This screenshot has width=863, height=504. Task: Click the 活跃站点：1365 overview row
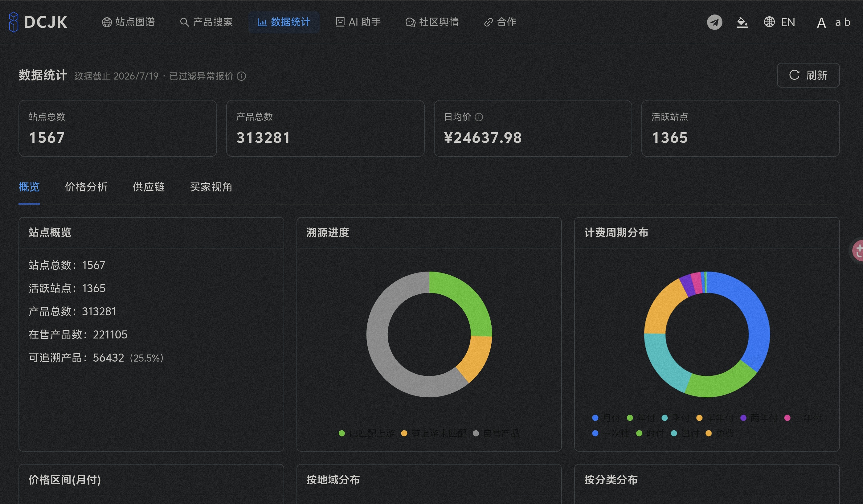click(x=67, y=288)
